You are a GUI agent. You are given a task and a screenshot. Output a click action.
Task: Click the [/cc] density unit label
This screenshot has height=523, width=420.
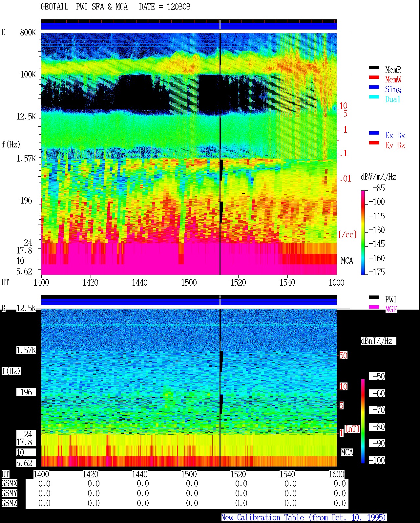347,234
